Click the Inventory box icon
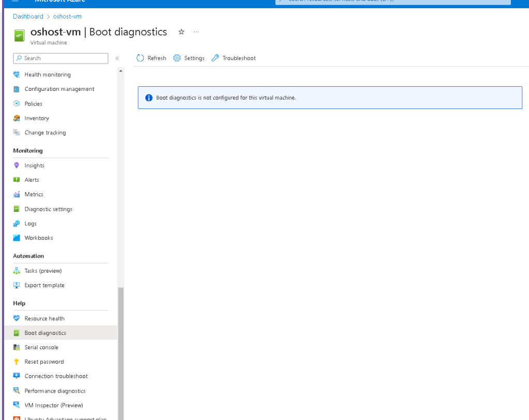529x420 pixels. point(17,118)
